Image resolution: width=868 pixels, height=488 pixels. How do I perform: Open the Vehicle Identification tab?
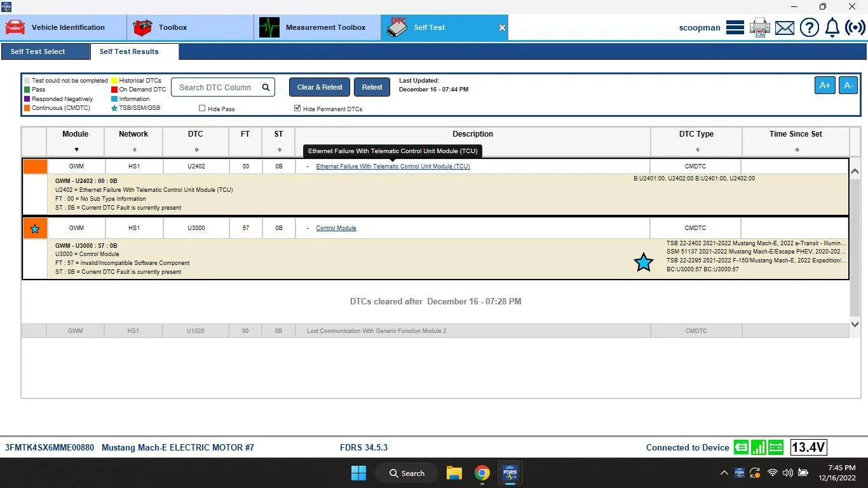click(x=64, y=27)
